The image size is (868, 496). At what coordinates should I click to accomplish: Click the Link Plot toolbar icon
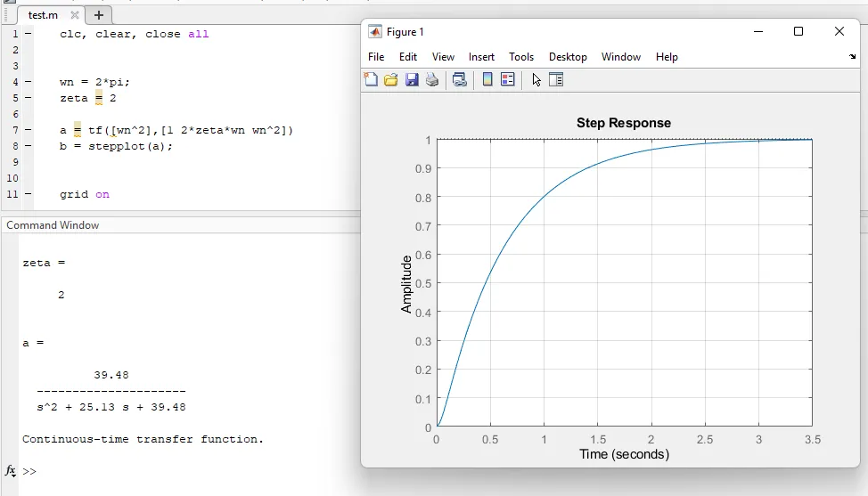tap(460, 80)
